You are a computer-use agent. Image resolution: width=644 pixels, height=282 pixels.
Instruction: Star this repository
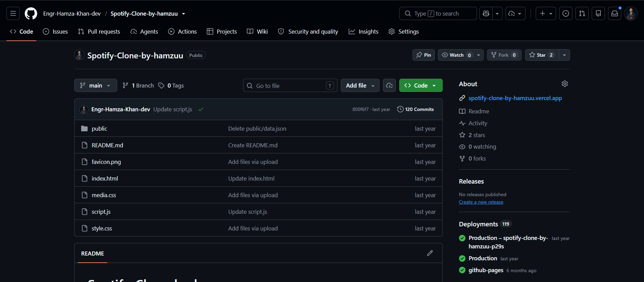click(542, 55)
